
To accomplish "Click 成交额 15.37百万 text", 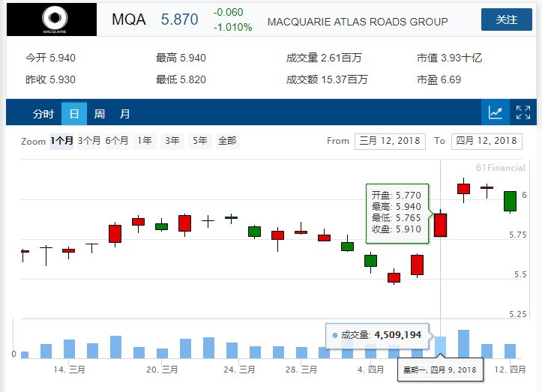I will 327,80.
